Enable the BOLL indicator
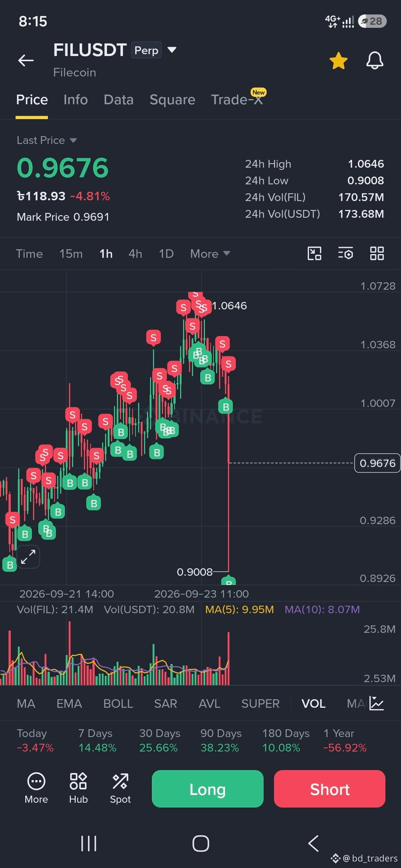This screenshot has height=868, width=401. pyautogui.click(x=118, y=704)
